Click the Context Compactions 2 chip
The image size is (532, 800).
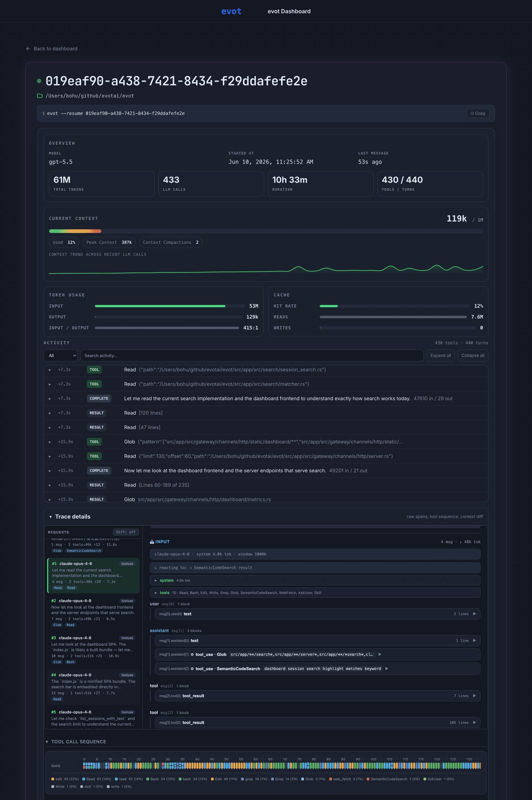pyautogui.click(x=170, y=242)
